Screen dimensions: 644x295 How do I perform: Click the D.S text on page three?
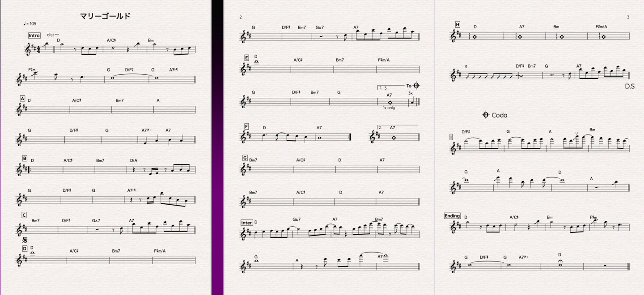pos(630,86)
